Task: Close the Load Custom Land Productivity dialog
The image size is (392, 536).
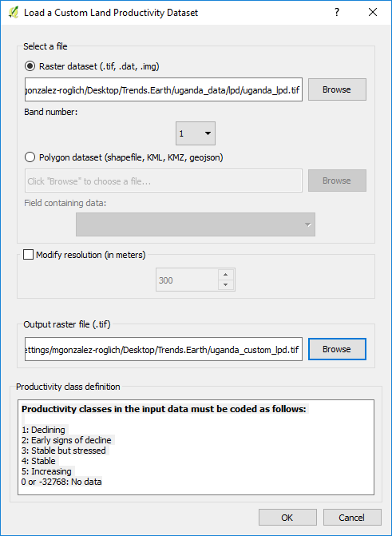Action: (373, 12)
